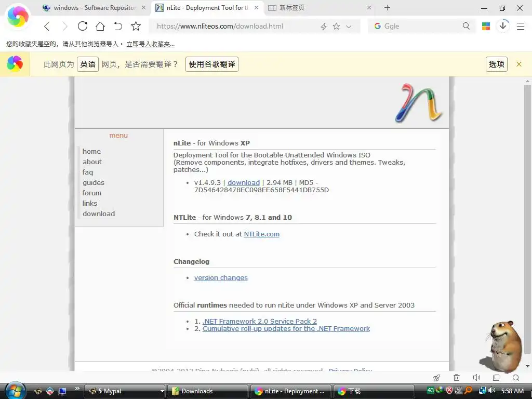The height and width of the screenshot is (399, 532).
Task: Follow the NTLite.com link
Action: coord(262,234)
